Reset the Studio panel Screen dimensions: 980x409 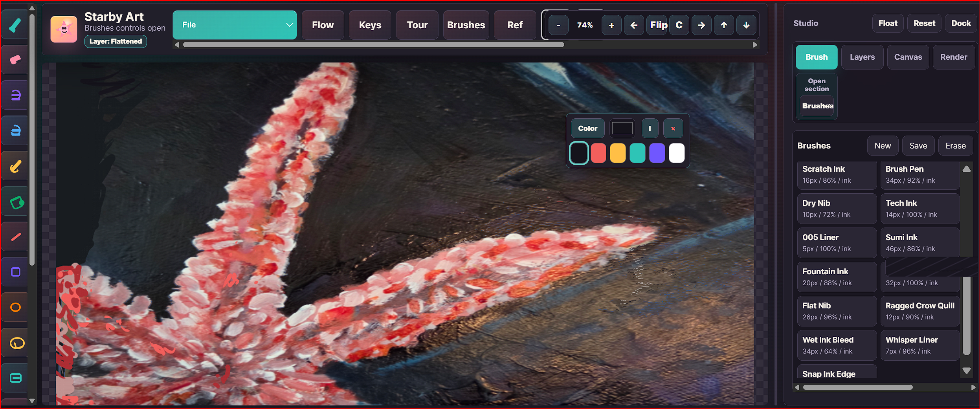click(924, 23)
